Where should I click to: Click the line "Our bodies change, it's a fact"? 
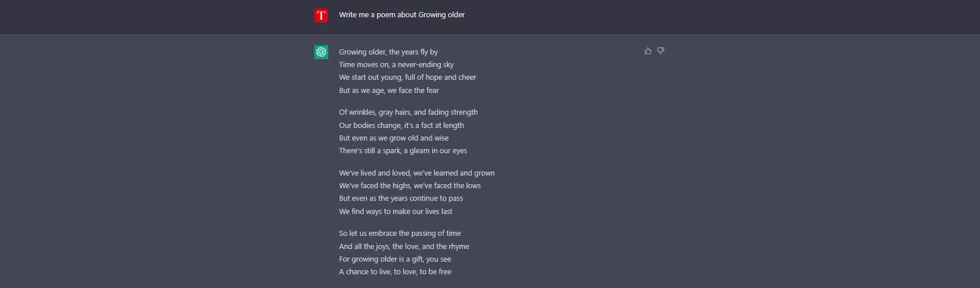(x=401, y=126)
